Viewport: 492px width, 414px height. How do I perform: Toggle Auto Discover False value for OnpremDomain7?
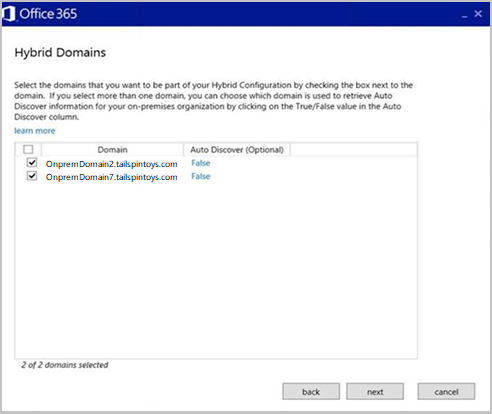[x=201, y=176]
